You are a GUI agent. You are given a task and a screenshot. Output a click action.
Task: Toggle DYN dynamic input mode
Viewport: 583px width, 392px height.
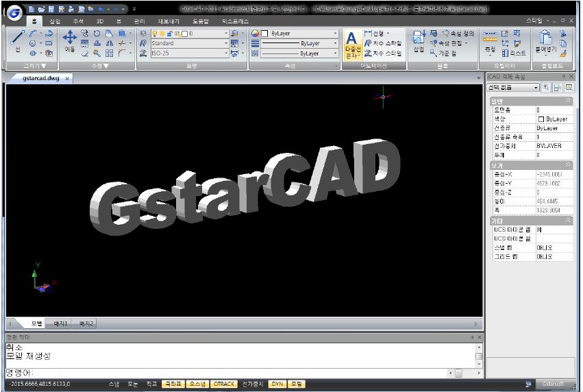[276, 384]
